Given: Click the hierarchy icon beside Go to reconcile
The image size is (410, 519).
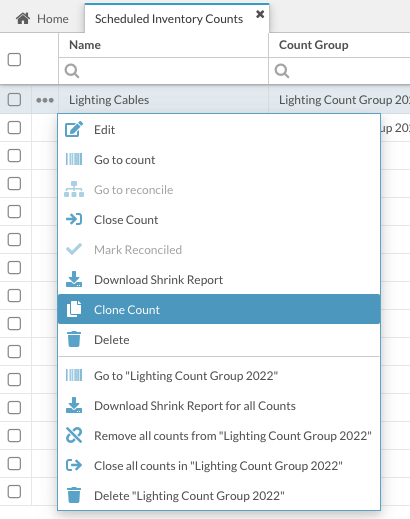Looking at the screenshot, I should point(74,189).
